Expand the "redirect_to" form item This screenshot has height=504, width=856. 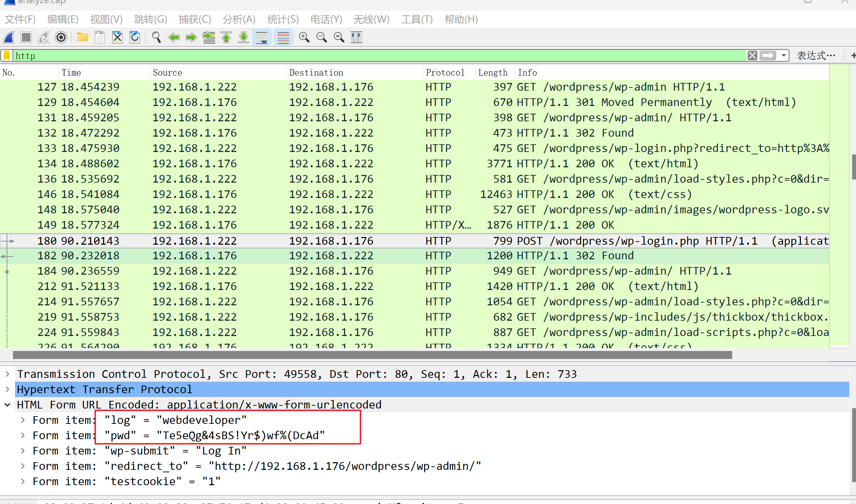point(23,466)
